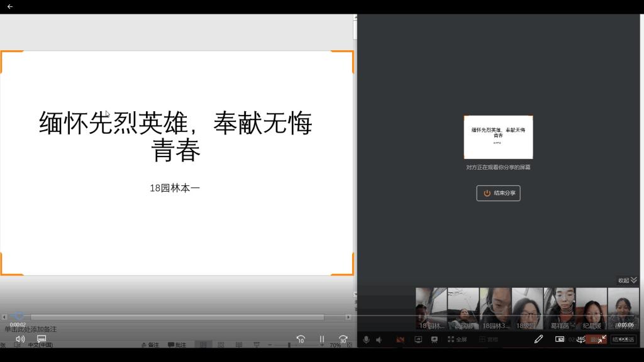644x362 pixels.
Task: Click the screen share icon
Action: (418, 339)
